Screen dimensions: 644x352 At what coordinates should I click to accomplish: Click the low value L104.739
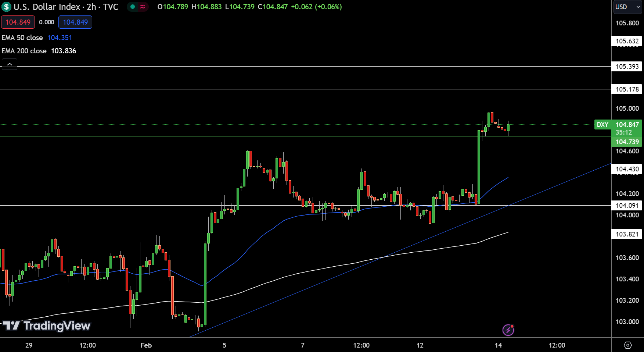click(x=240, y=7)
